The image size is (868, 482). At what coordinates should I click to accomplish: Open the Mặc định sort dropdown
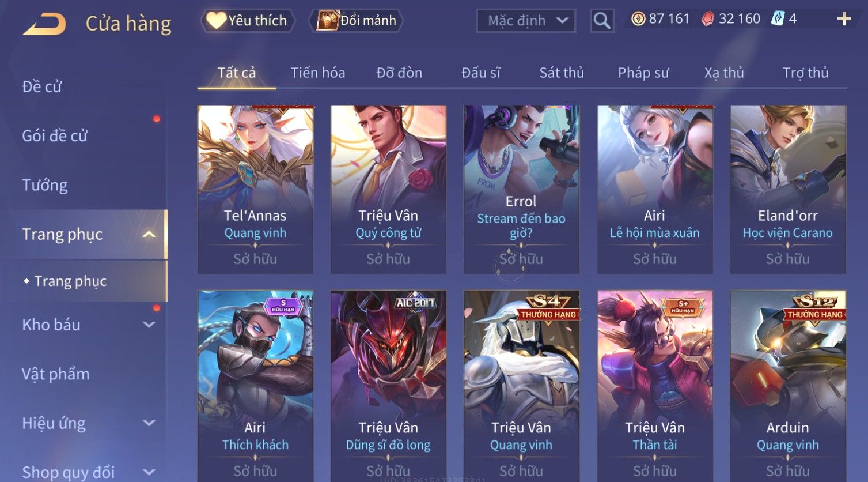pyautogui.click(x=526, y=21)
